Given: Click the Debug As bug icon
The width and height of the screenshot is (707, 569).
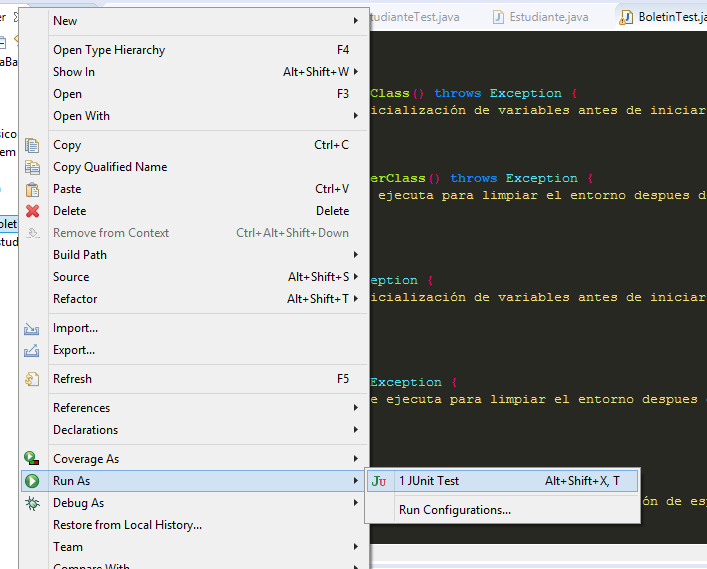Looking at the screenshot, I should click(32, 503).
